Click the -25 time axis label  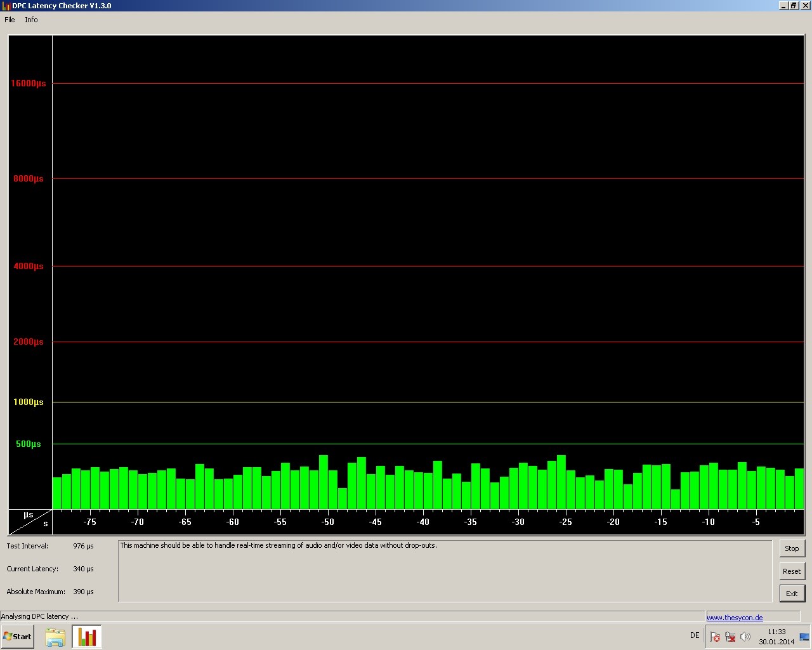[x=565, y=522]
